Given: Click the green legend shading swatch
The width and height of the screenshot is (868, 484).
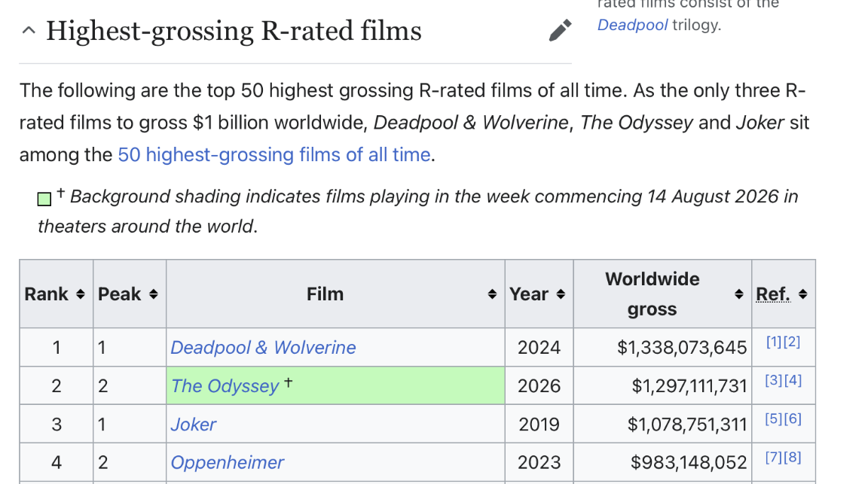Looking at the screenshot, I should coord(44,199).
